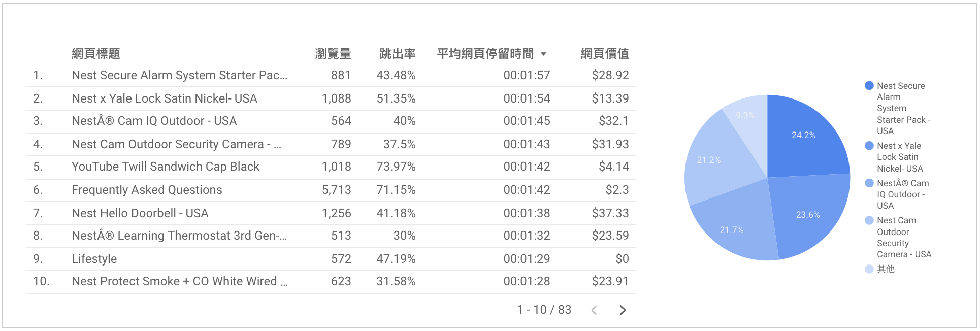Click the Lifestyle page title row
The height and width of the screenshot is (331, 980).
coord(331,259)
